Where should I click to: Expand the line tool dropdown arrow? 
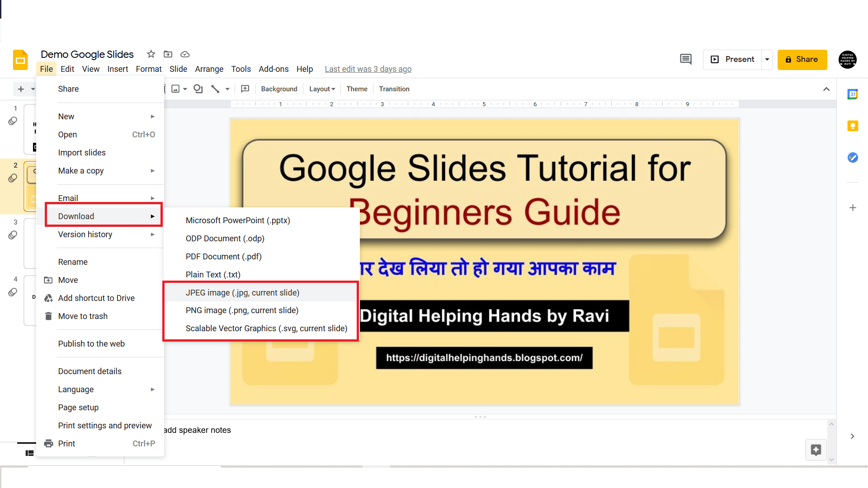[x=227, y=89]
